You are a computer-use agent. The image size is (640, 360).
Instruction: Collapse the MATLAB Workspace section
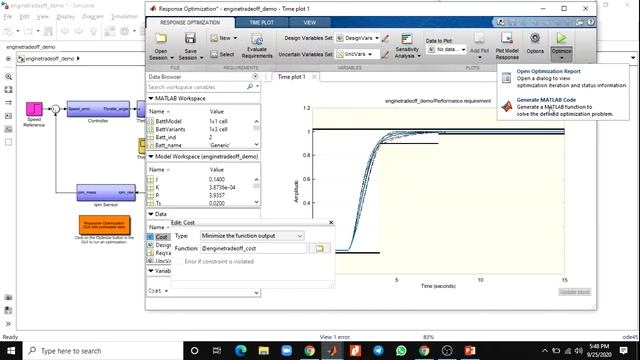(x=151, y=98)
